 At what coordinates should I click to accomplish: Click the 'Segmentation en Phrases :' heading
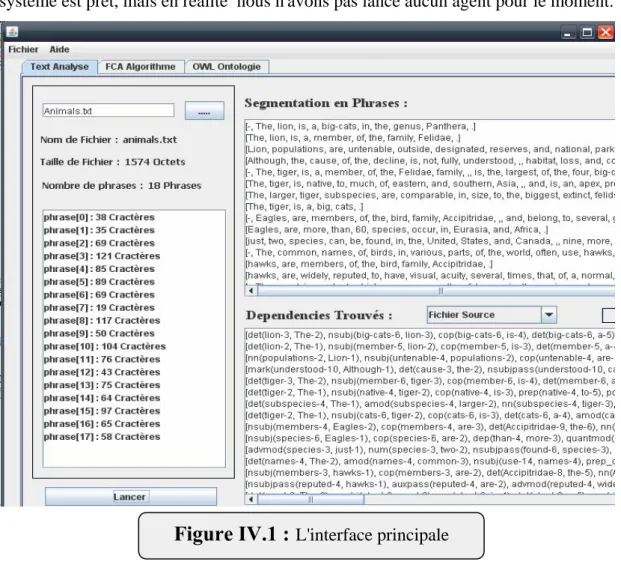326,103
